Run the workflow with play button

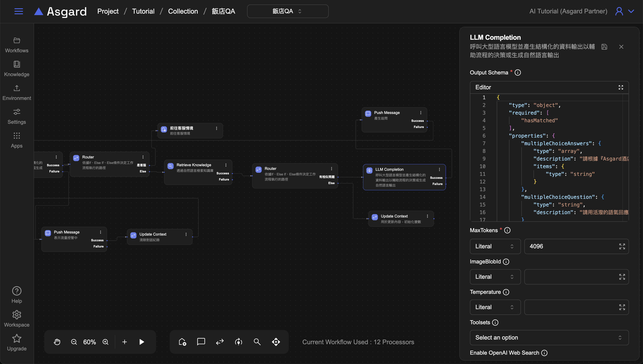pos(141,342)
